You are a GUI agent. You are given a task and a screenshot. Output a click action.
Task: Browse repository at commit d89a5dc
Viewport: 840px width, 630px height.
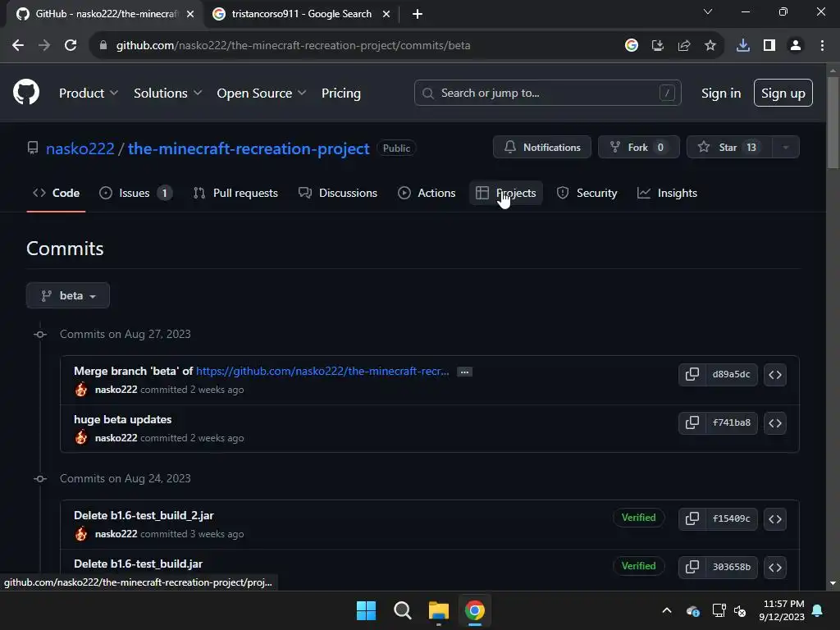774,374
